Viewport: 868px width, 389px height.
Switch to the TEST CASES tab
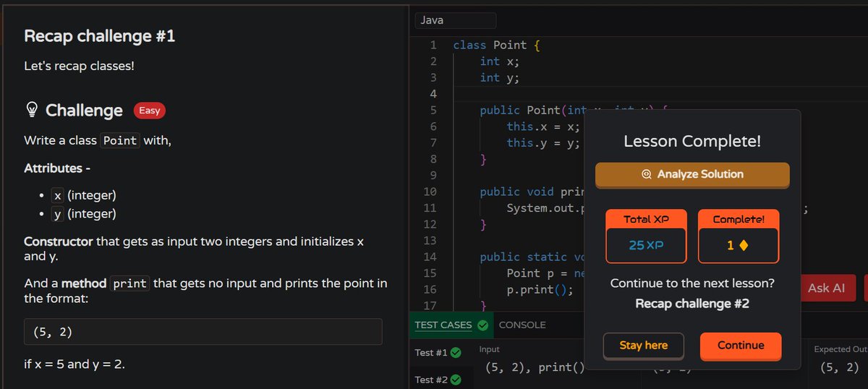(443, 325)
